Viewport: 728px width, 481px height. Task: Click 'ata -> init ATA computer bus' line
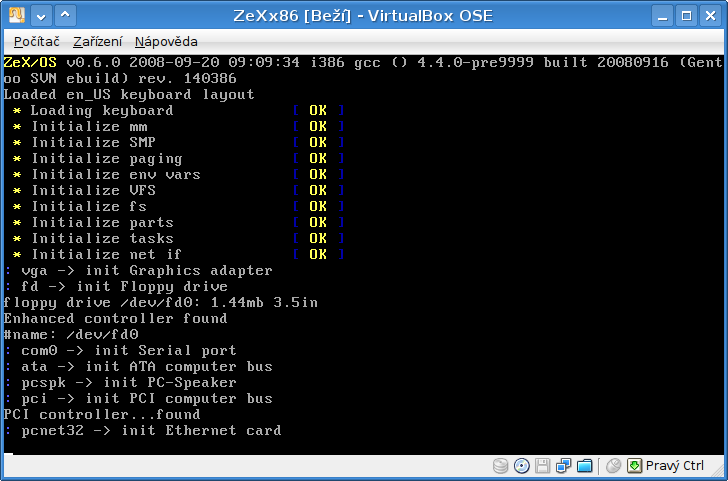tap(138, 367)
